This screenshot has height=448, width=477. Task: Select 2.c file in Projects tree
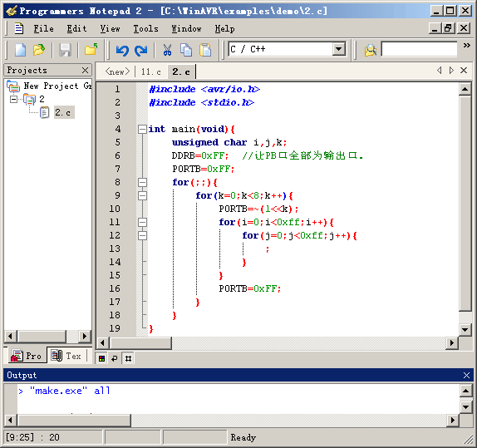(62, 112)
